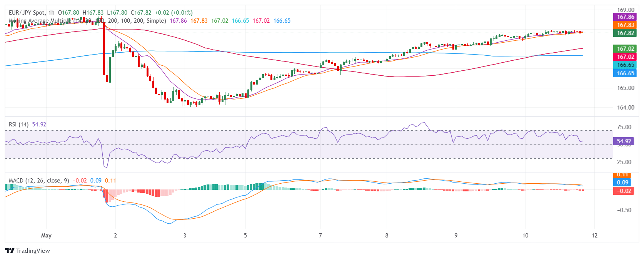This screenshot has height=259, width=644.
Task: Click the orange 167.83 price tag
Action: click(625, 25)
